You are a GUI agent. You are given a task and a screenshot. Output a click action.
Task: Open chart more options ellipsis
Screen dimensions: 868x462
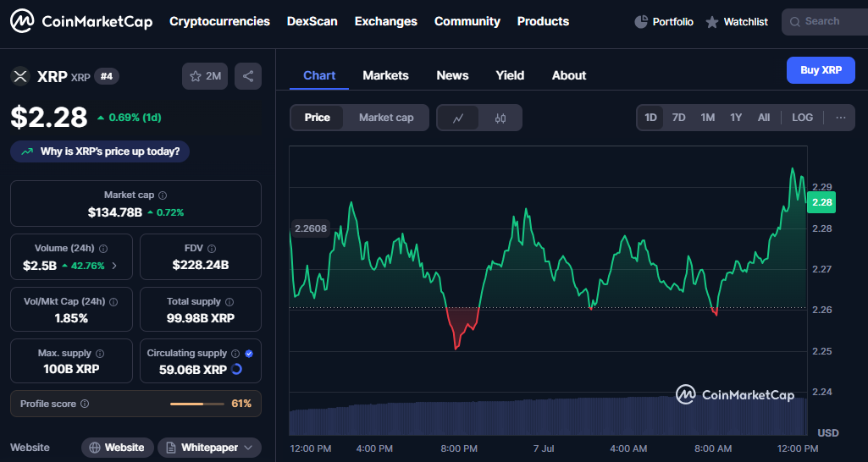point(840,118)
